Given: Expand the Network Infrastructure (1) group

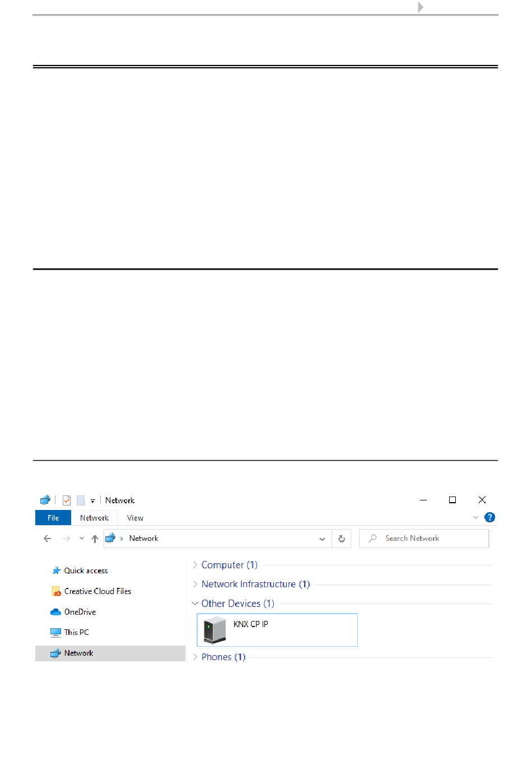Looking at the screenshot, I should (x=195, y=584).
